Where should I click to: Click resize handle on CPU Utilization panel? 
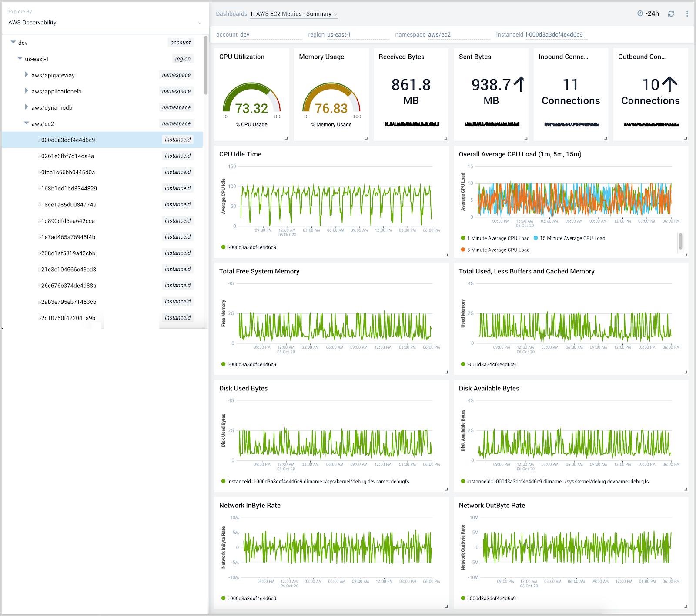pos(286,138)
